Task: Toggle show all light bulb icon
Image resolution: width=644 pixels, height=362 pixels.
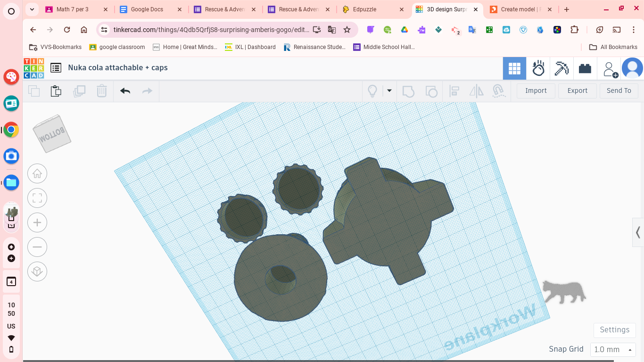Action: click(x=372, y=91)
